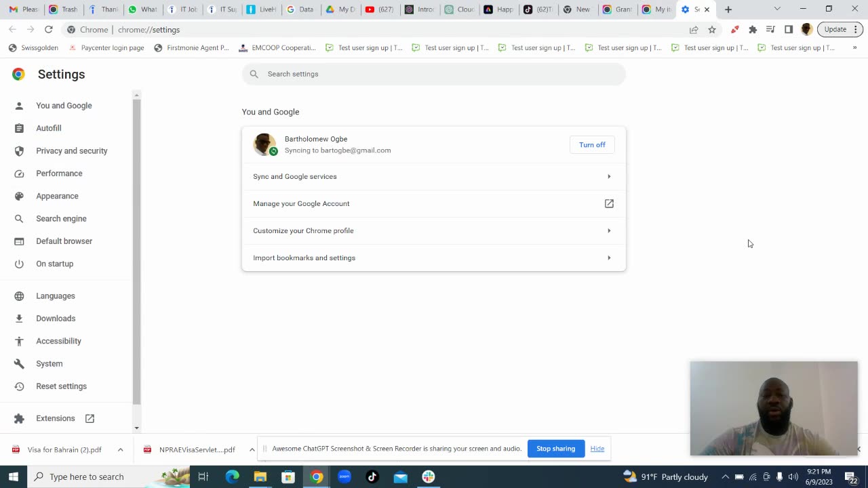Close the active Settings tab
Viewport: 868px width, 488px height.
click(x=707, y=9)
